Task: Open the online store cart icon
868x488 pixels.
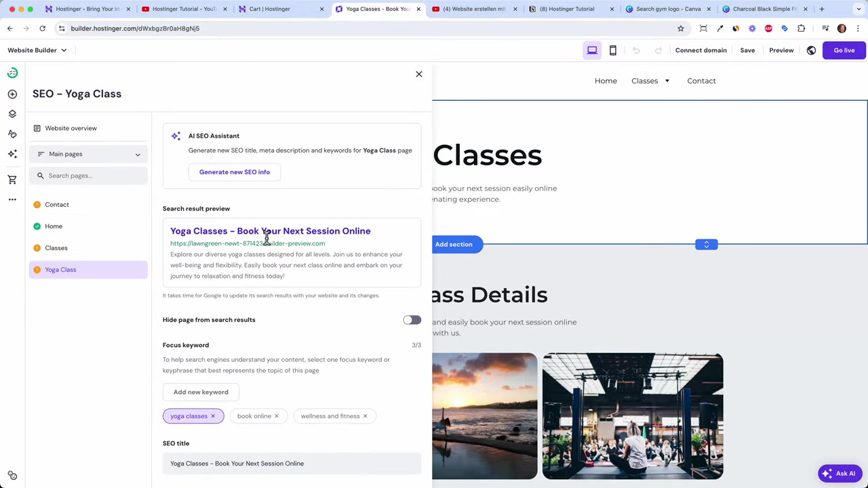Action: [12, 180]
